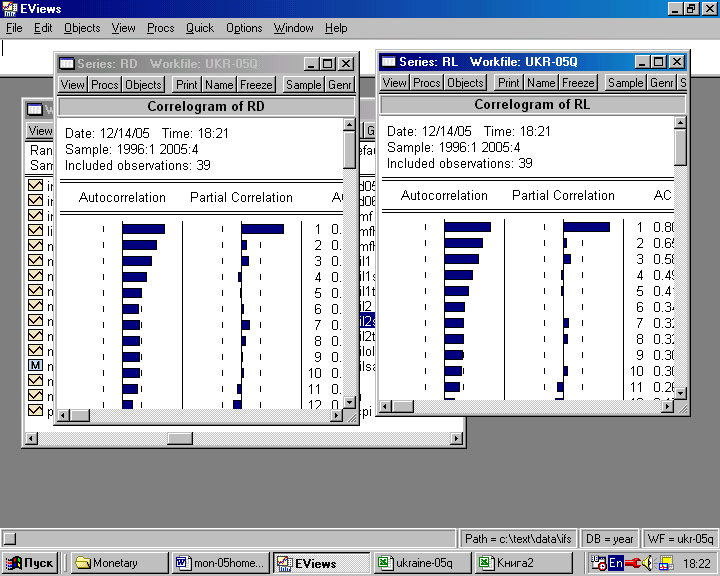Click the workfile window horizontal scrollbar thumb
This screenshot has width=720, height=576.
(180, 439)
